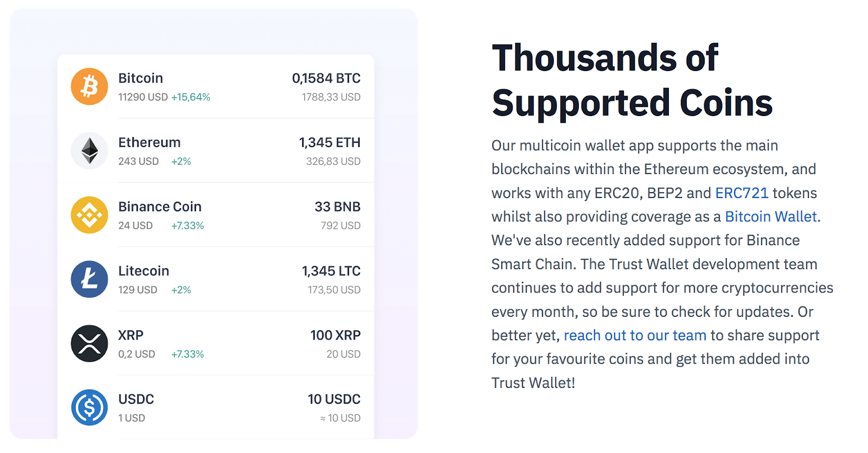Click the yellow Binance Coin icon
Viewport: 868px width, 453px height.
click(90, 215)
